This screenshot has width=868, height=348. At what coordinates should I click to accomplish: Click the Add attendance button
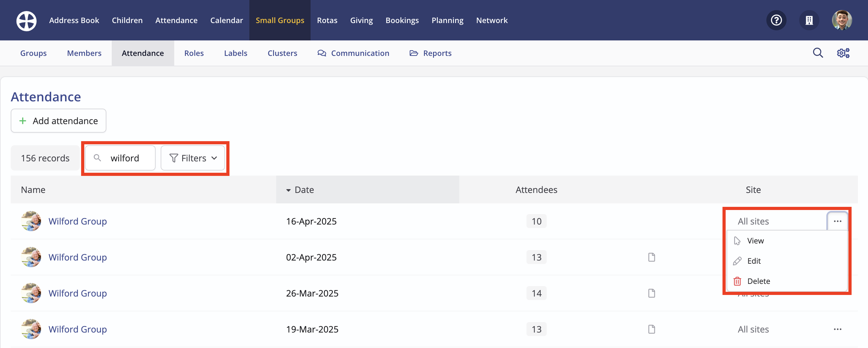point(59,121)
